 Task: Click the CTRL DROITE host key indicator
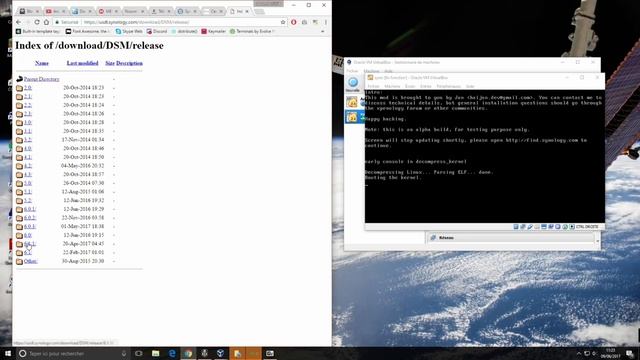click(x=587, y=227)
